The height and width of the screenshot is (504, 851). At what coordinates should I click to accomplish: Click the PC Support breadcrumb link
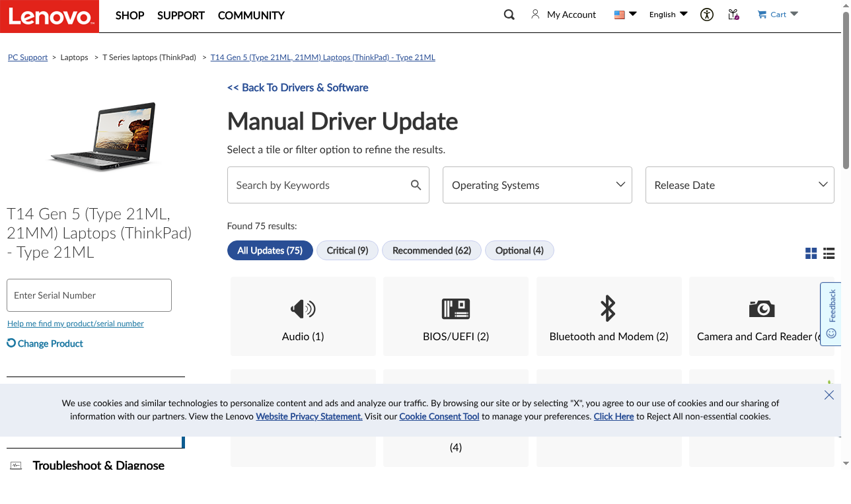[x=28, y=57]
